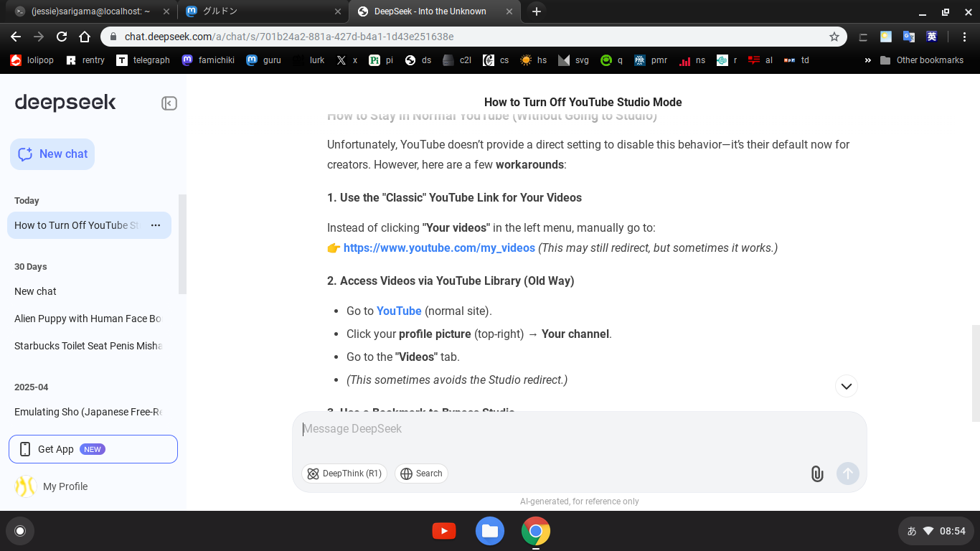This screenshot has width=980, height=551.
Task: Expand hidden bookmarks overflow chevron
Action: [868, 60]
